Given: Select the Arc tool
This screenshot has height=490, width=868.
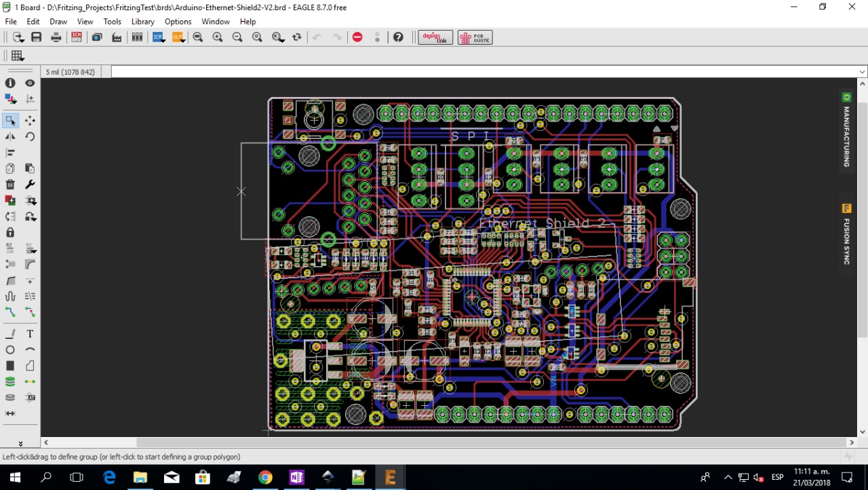Looking at the screenshot, I should coord(30,350).
